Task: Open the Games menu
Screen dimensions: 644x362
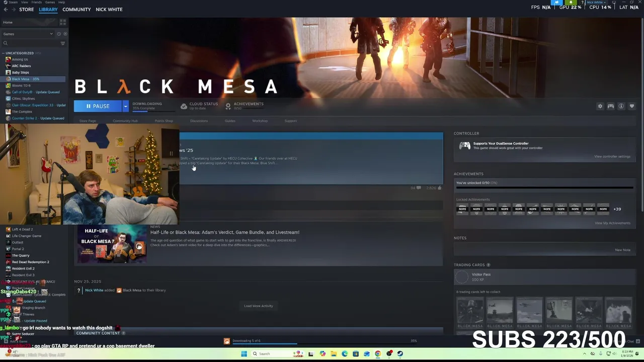Action: (x=50, y=2)
